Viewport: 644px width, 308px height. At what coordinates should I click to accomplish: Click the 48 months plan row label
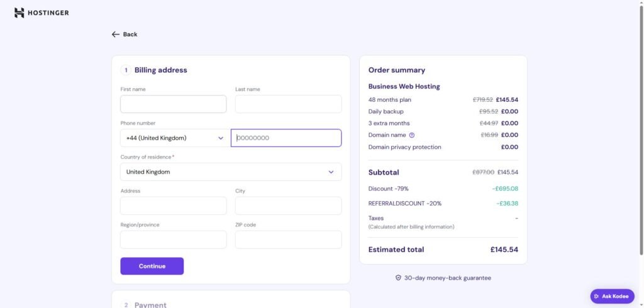pos(390,100)
